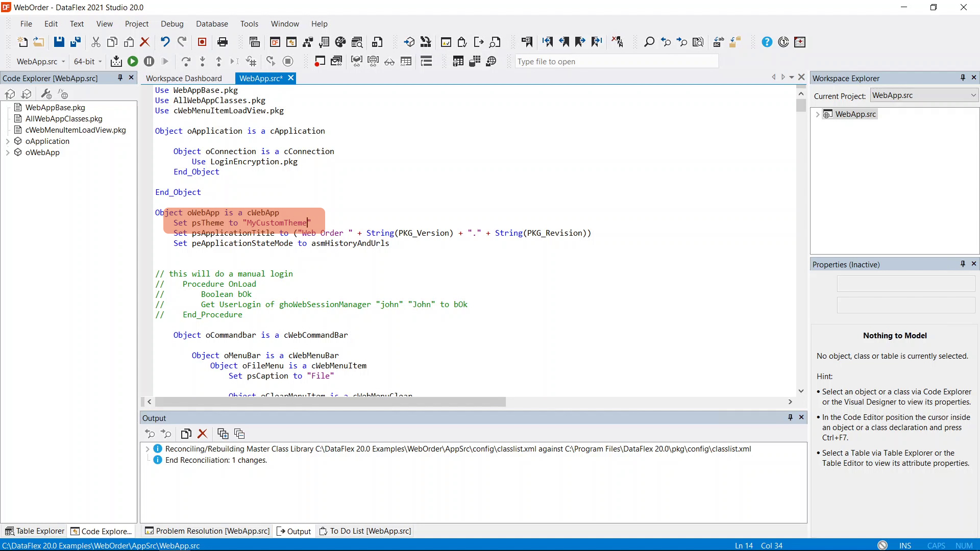This screenshot has width=980, height=551.
Task: Click the Pause debugger button
Action: pyautogui.click(x=149, y=61)
